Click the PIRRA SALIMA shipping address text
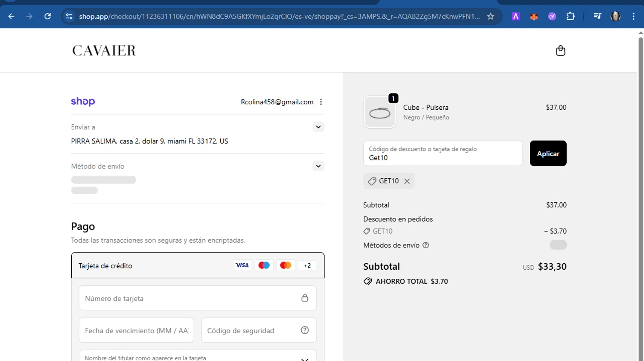This screenshot has width=644, height=361. (x=149, y=141)
